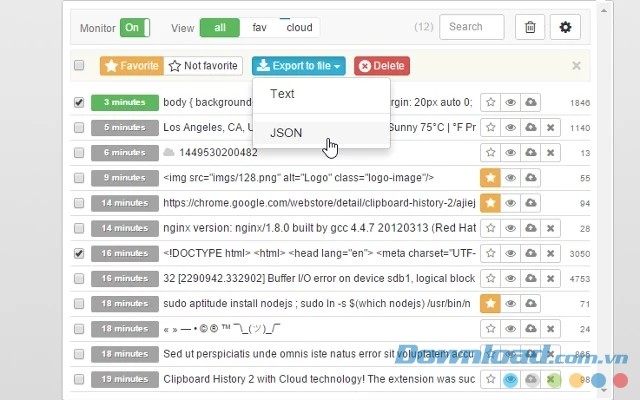Screen dimensions: 640x400
Task: Tick the checkbox for the nginx version row
Action: (x=79, y=227)
